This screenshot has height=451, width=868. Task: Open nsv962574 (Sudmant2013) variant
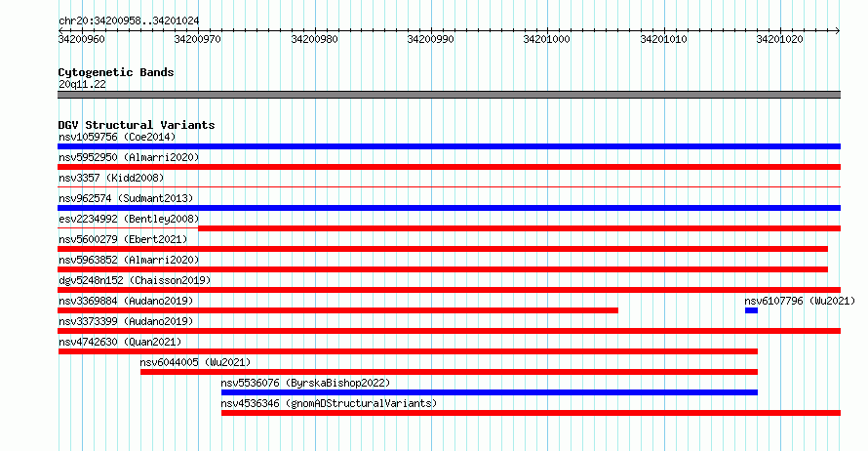click(x=126, y=198)
